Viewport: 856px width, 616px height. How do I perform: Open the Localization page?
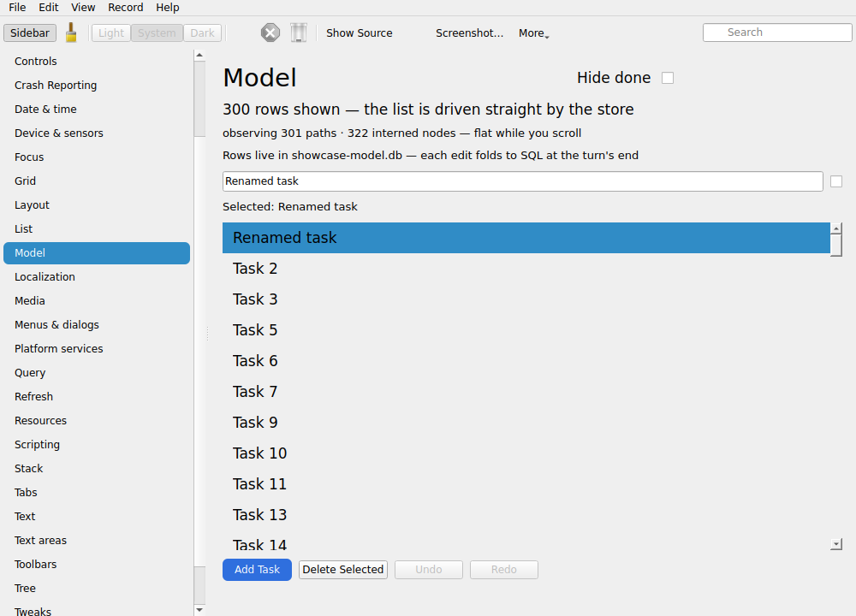pos(97,277)
